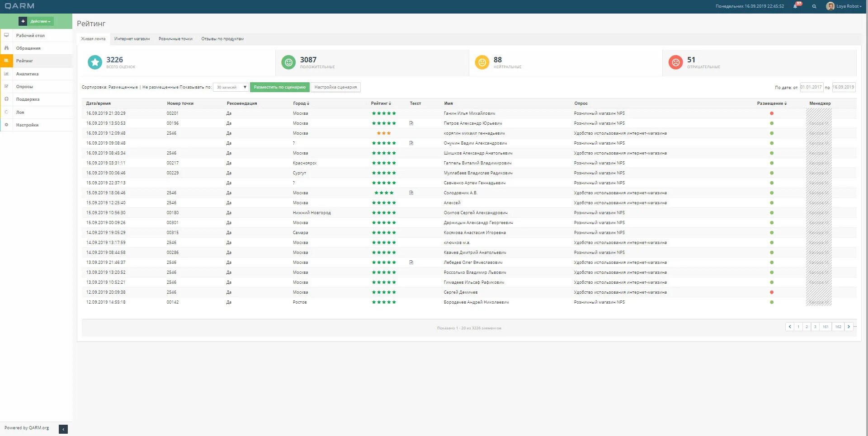Click the search magnifier icon in header
The width and height of the screenshot is (868, 436).
click(814, 6)
